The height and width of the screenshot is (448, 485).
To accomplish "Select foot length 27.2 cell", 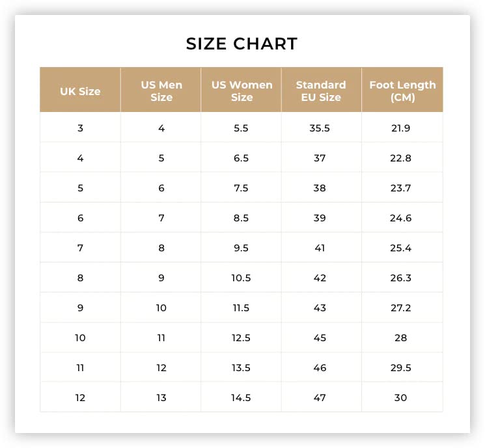I will pyautogui.click(x=402, y=307).
